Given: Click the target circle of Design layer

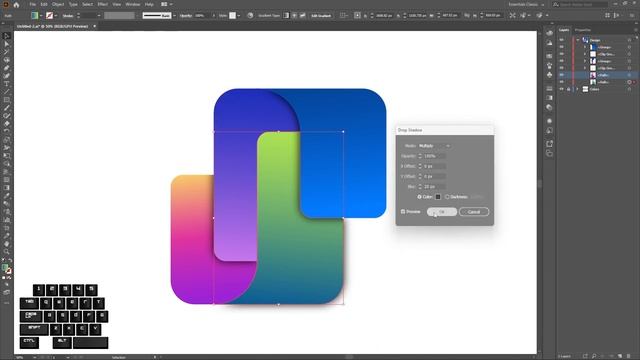Looking at the screenshot, I should (x=629, y=40).
